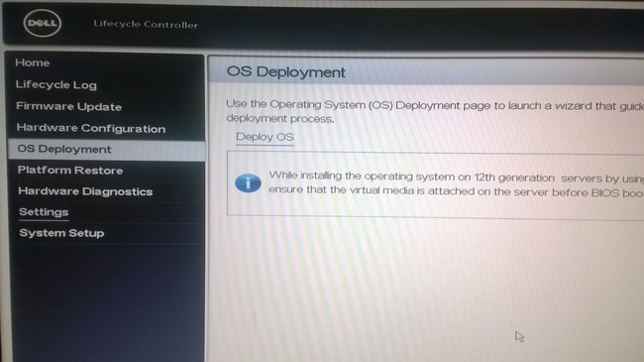
Task: Click the dark header bar beside Lifecycle Controller
Action: (x=411, y=26)
